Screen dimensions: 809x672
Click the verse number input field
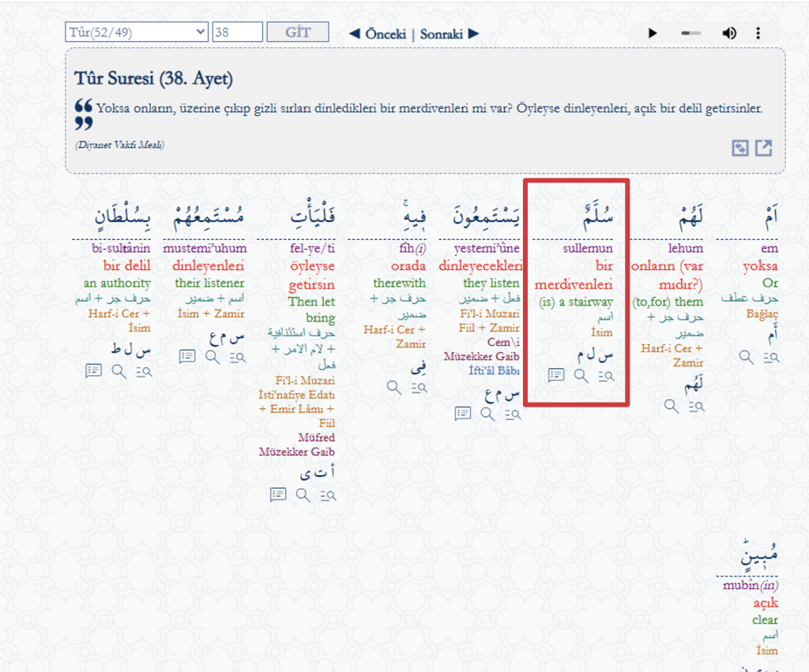coord(237,32)
